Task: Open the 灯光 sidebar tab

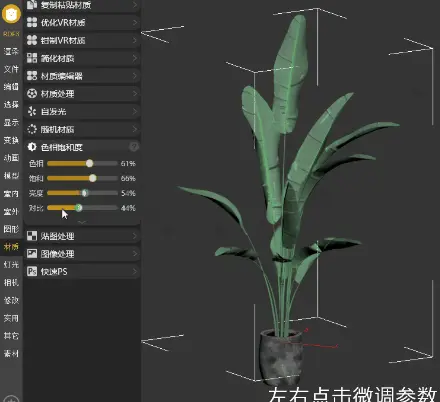Action: click(x=11, y=265)
